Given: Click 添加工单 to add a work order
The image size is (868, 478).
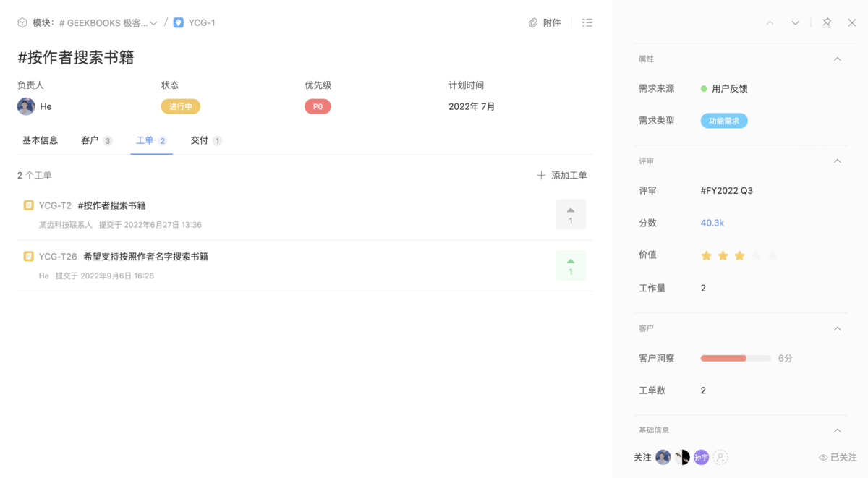Looking at the screenshot, I should (569, 175).
